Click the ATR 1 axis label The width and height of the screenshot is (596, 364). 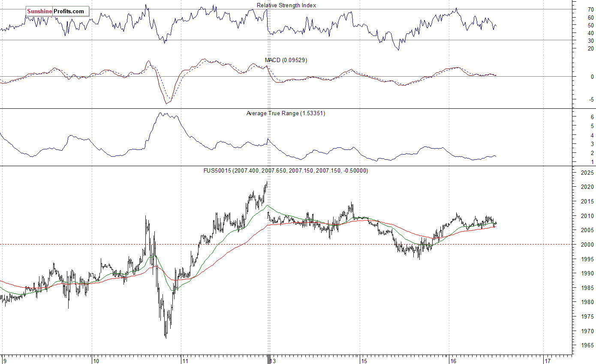point(592,162)
